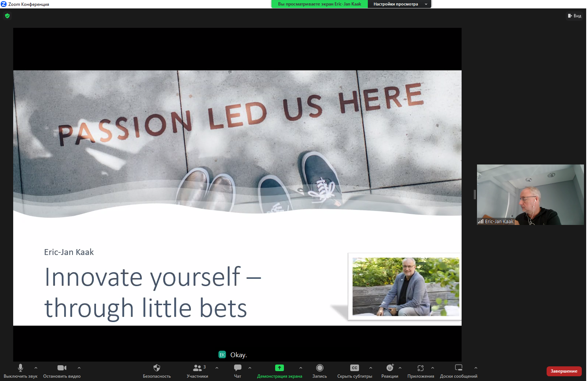Open the Reactions (Реакции) smiley icon
Image resolution: width=588 pixels, height=381 pixels.
coord(390,368)
